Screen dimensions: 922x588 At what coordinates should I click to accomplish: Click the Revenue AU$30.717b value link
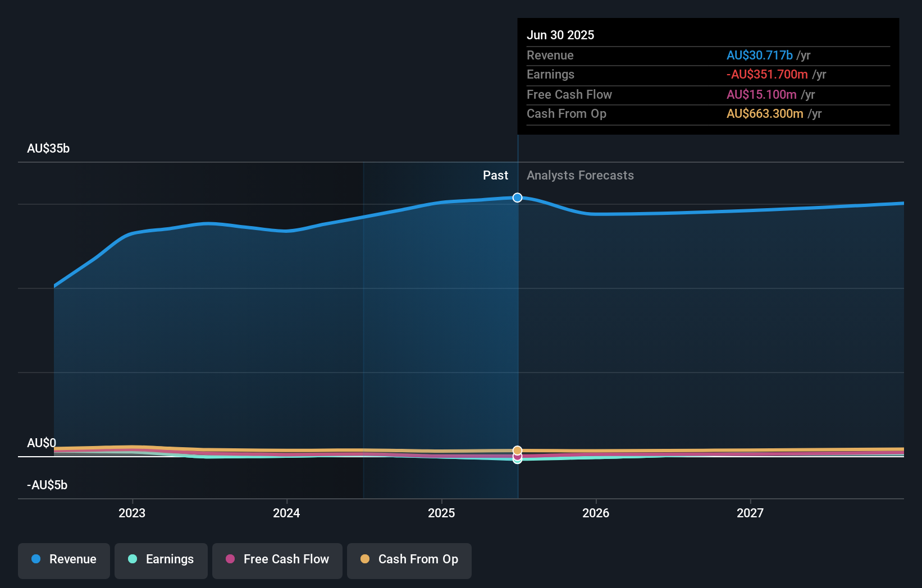(x=760, y=55)
